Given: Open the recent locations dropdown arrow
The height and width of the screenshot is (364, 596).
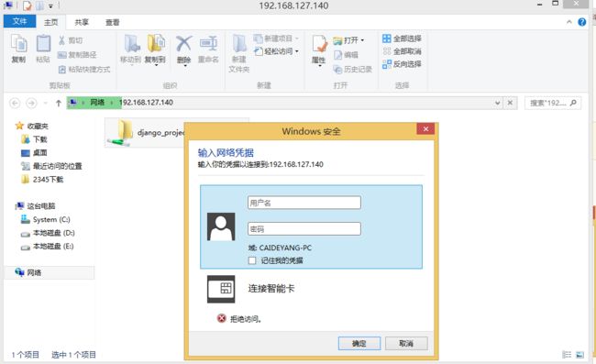Looking at the screenshot, I should pyautogui.click(x=46, y=103).
